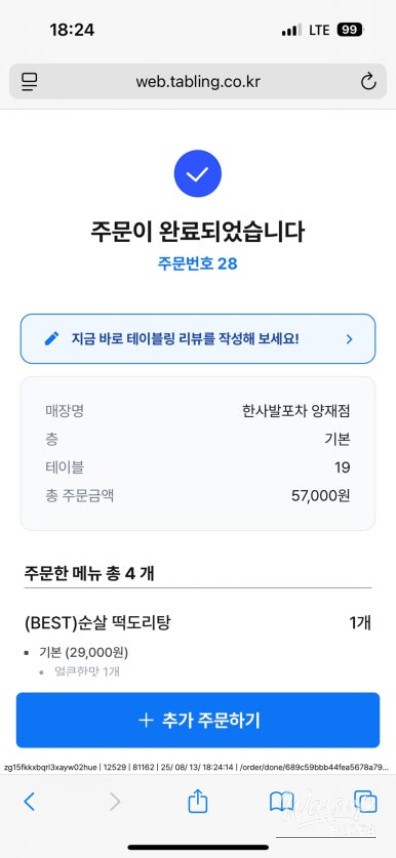Go back with the Safari back arrow
This screenshot has height=858, width=396.
[x=30, y=802]
